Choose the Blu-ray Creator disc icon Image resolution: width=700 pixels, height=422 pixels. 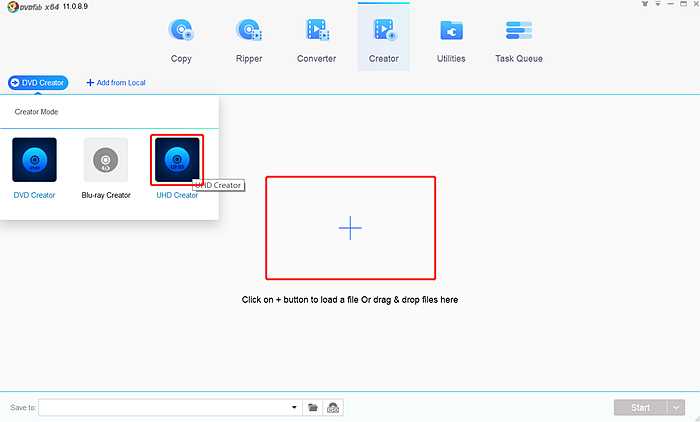point(106,160)
